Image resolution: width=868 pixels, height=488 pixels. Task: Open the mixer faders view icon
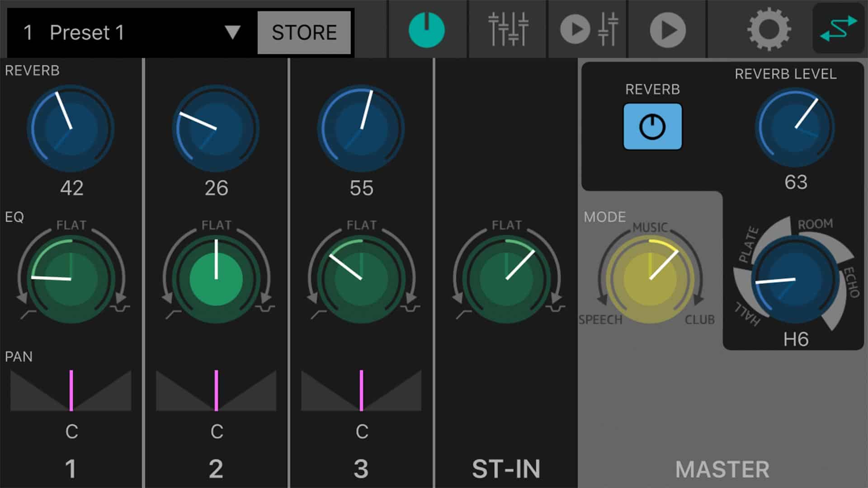pos(508,30)
